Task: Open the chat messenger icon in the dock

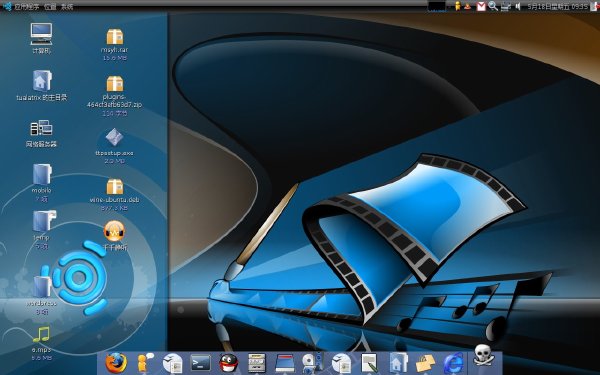Action: click(x=145, y=362)
